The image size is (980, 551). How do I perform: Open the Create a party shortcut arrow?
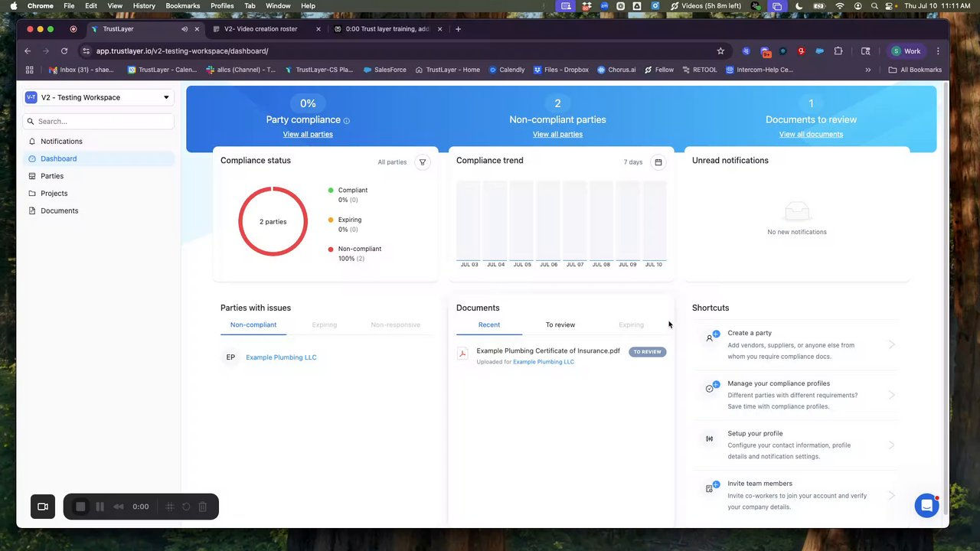click(892, 344)
